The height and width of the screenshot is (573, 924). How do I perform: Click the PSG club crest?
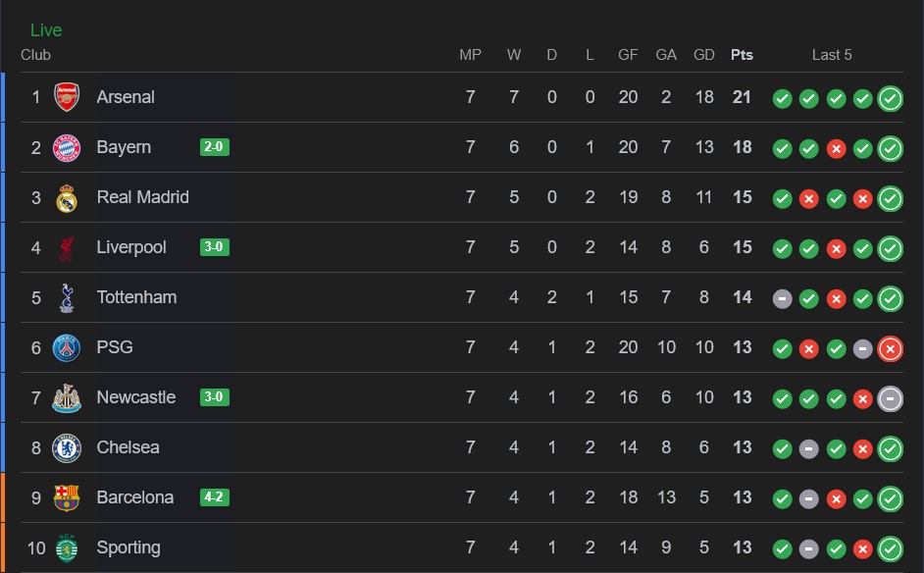click(x=67, y=347)
